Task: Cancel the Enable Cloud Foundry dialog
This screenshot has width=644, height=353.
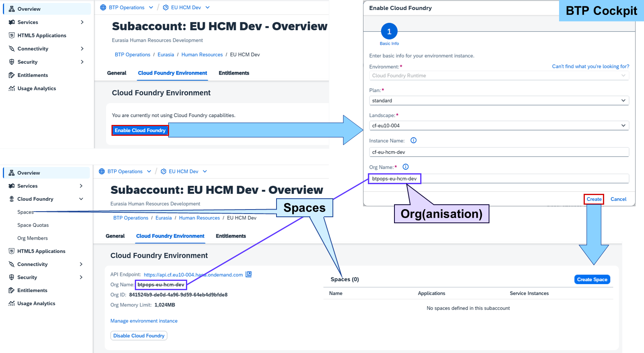Action: tap(618, 199)
